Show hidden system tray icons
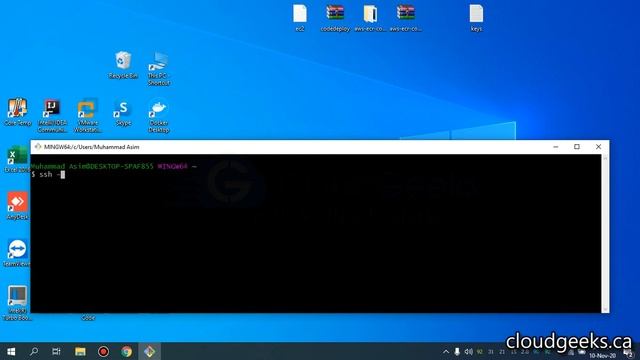Image resolution: width=640 pixels, height=360 pixels. pos(446,352)
